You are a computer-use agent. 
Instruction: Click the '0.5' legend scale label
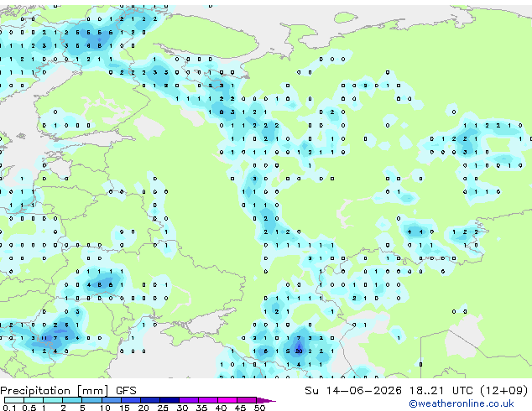29,408
